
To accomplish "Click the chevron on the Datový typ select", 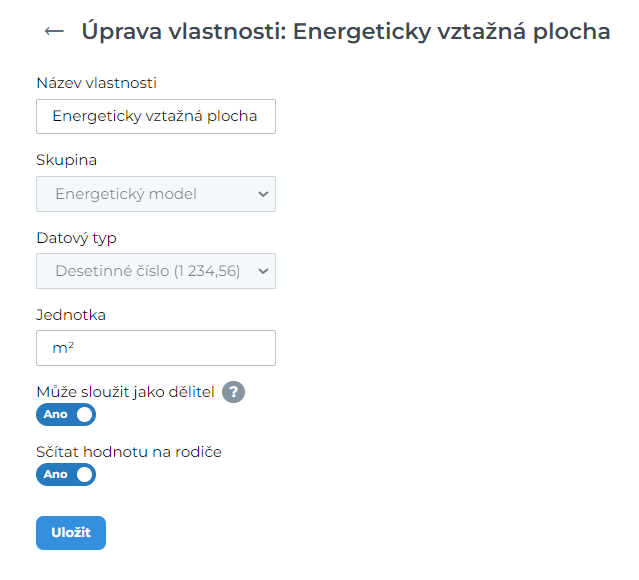I will pyautogui.click(x=263, y=271).
